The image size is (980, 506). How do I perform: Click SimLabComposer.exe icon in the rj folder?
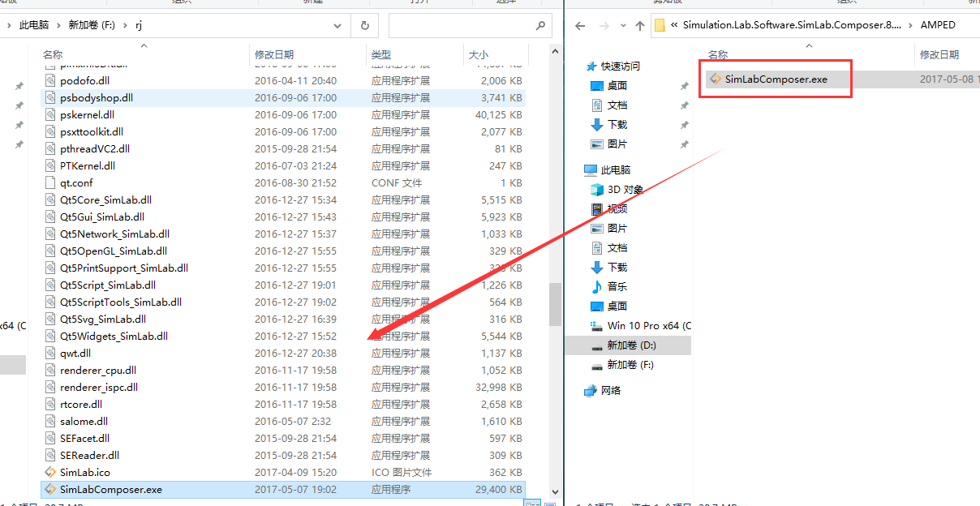click(x=50, y=489)
